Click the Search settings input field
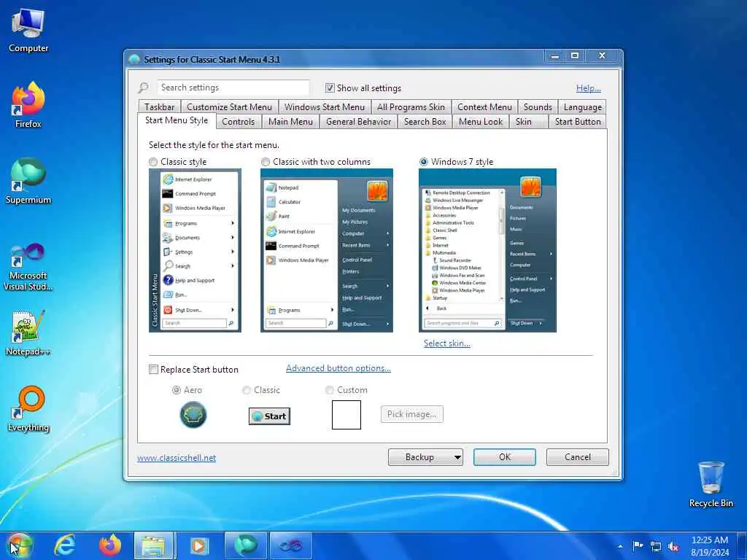Viewport: 747px width, 560px height. pos(233,87)
